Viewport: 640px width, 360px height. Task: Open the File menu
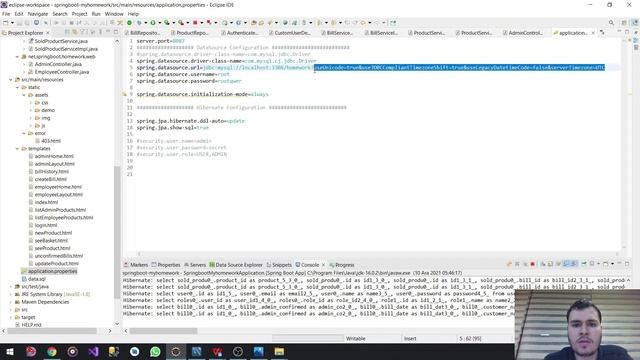click(x=6, y=14)
